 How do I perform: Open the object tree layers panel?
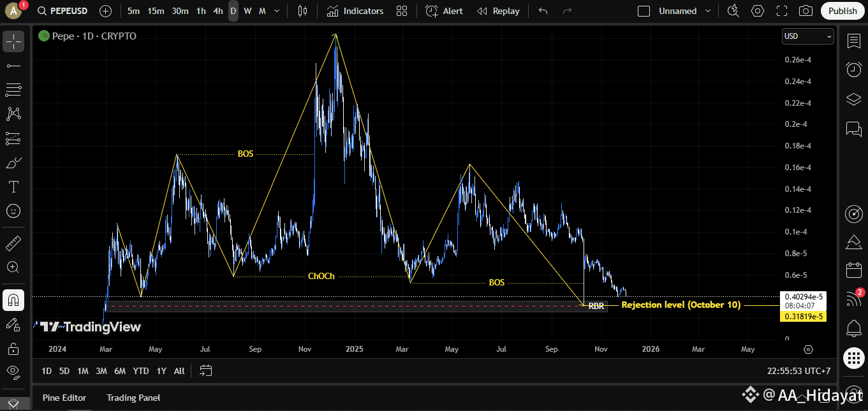(853, 99)
